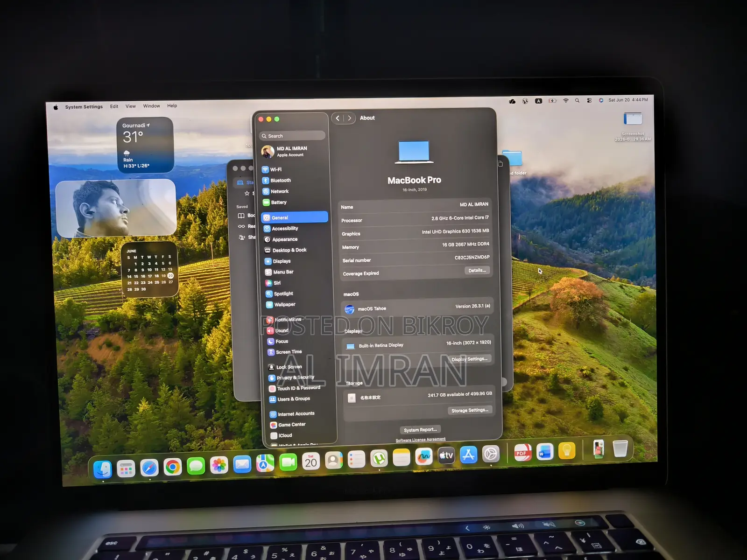Click the serial number C02CJ5NZMD6P
747x560 pixels.
(x=472, y=258)
